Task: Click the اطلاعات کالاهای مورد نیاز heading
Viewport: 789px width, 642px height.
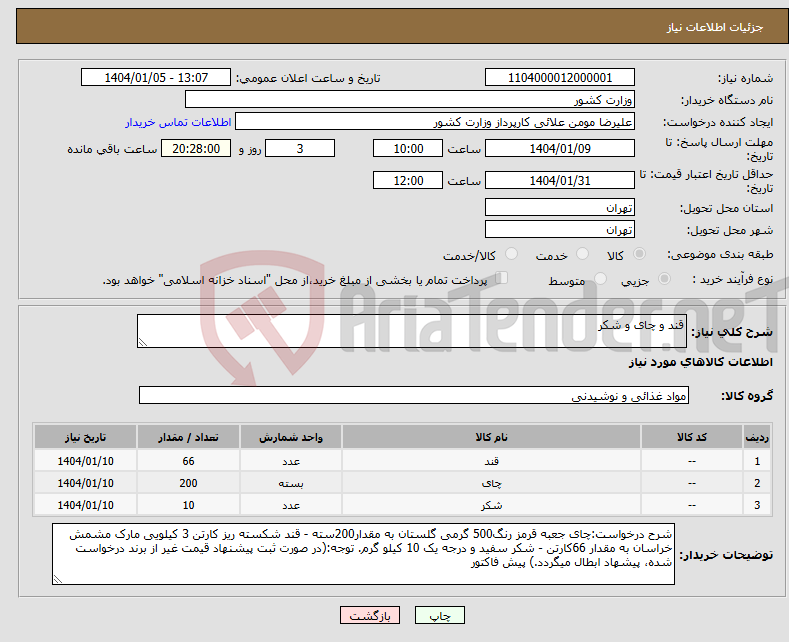Action: 700,362
